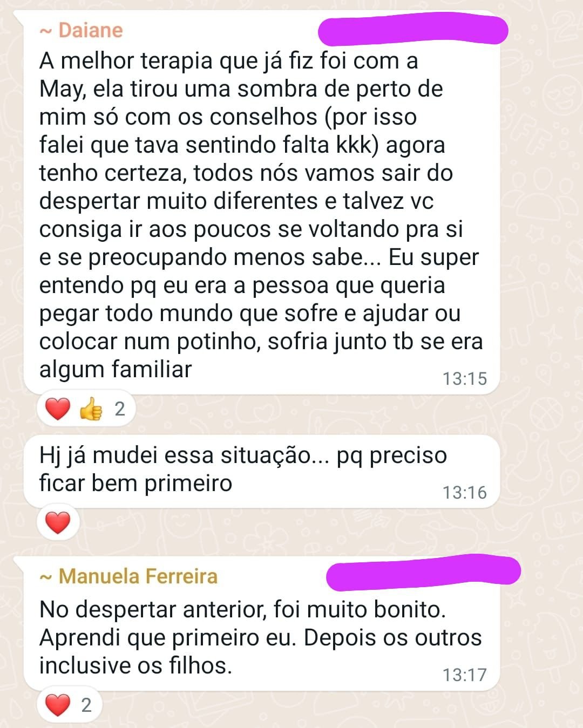Image resolution: width=583 pixels, height=728 pixels.
Task: Tap the hidden phone number beside Daiane
Action: (x=413, y=31)
